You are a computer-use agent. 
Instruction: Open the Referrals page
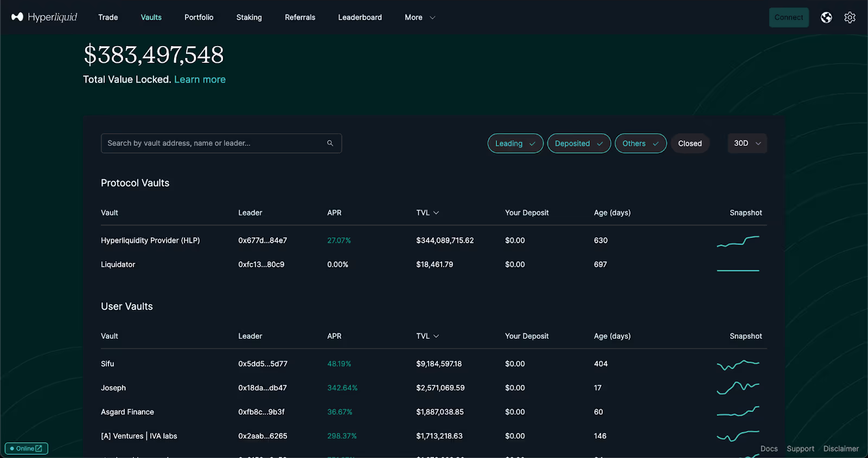(300, 17)
